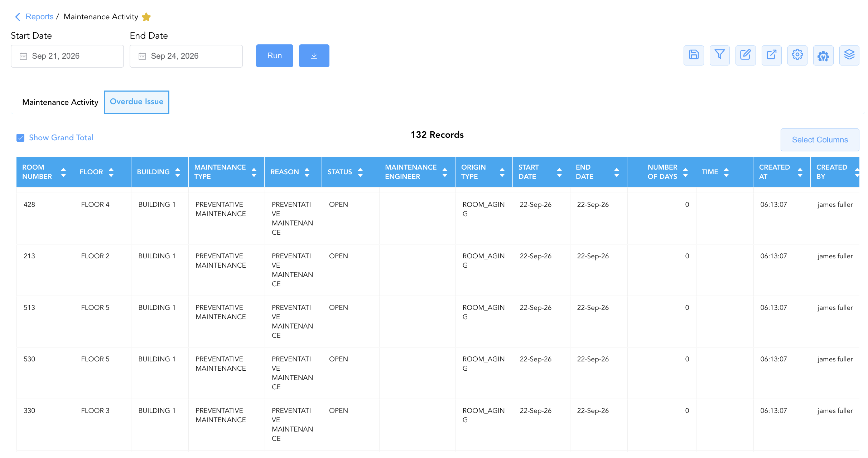This screenshot has width=868, height=458.
Task: Click the download arrow button
Action: [314, 56]
